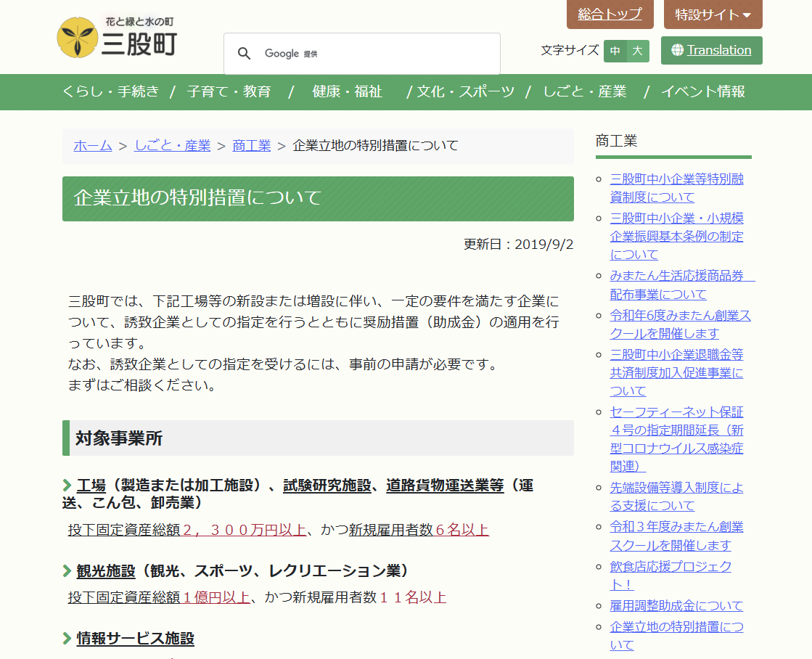The width and height of the screenshot is (812, 659).
Task: Open 令和年6度みまたん創業スクール link
Action: click(681, 324)
